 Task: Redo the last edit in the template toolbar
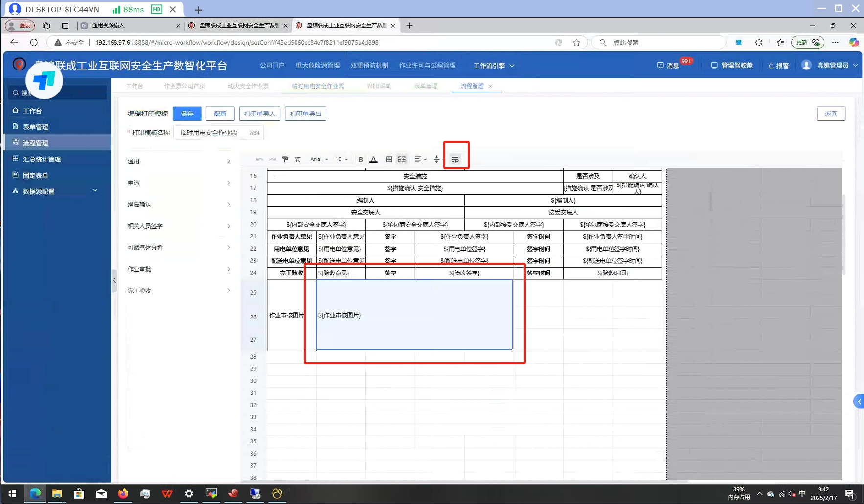pyautogui.click(x=273, y=160)
